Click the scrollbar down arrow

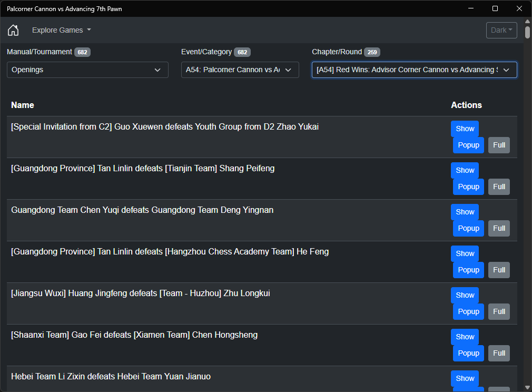(527, 388)
